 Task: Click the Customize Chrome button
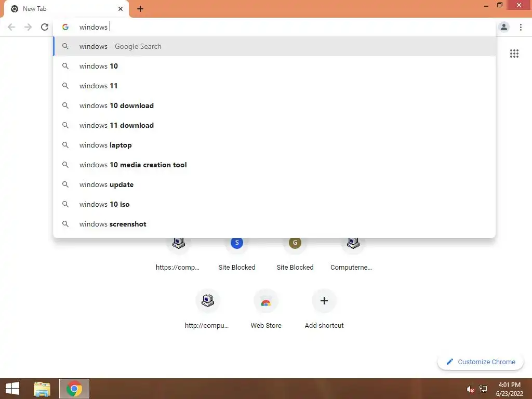(x=481, y=362)
